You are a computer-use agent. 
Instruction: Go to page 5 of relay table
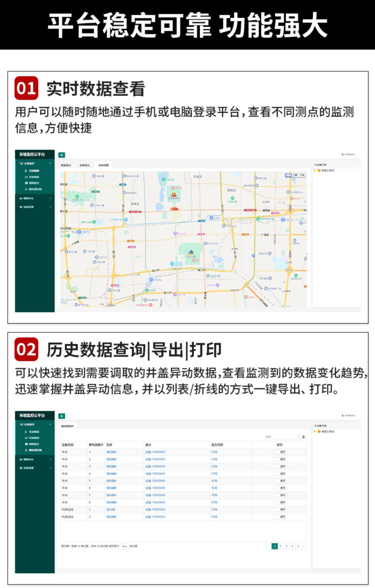point(298,546)
